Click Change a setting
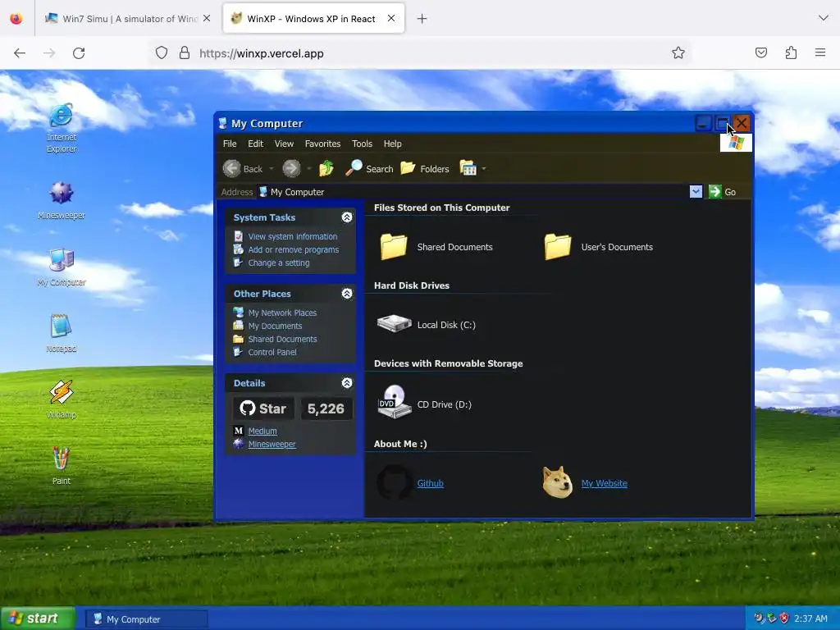 pos(279,263)
